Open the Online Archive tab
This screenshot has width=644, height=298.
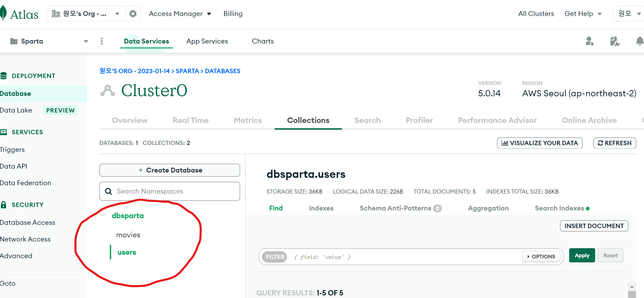coord(589,120)
